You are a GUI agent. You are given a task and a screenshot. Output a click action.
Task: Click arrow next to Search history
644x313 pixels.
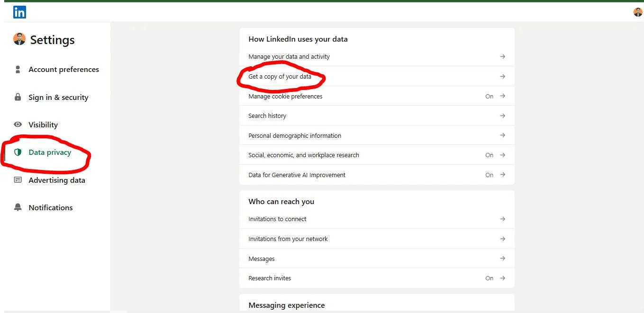503,116
